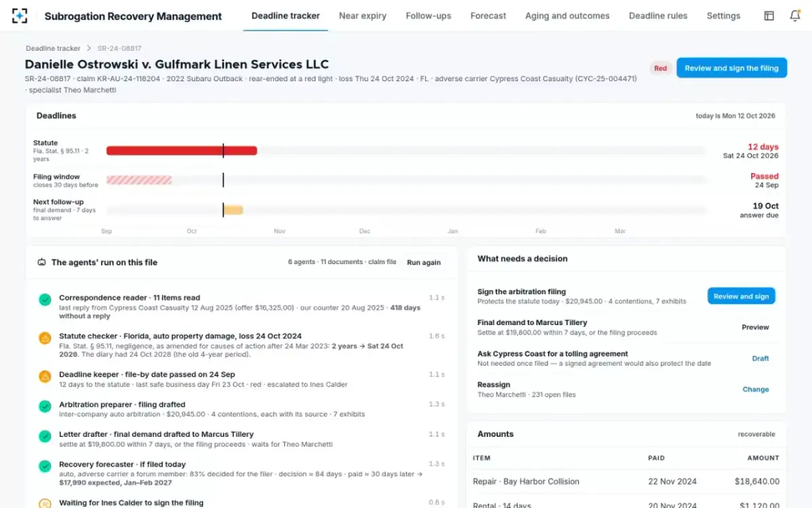
Task: Click Deadline tracker breadcrumb link
Action: click(x=53, y=49)
